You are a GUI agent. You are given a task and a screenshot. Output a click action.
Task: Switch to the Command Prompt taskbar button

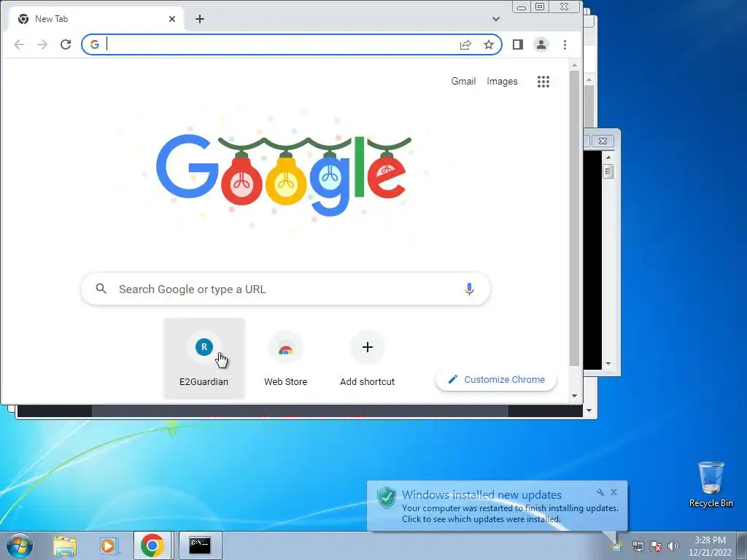click(x=200, y=545)
